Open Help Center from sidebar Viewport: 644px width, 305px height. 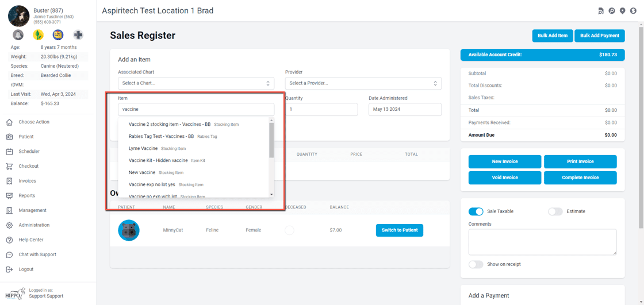tap(31, 240)
